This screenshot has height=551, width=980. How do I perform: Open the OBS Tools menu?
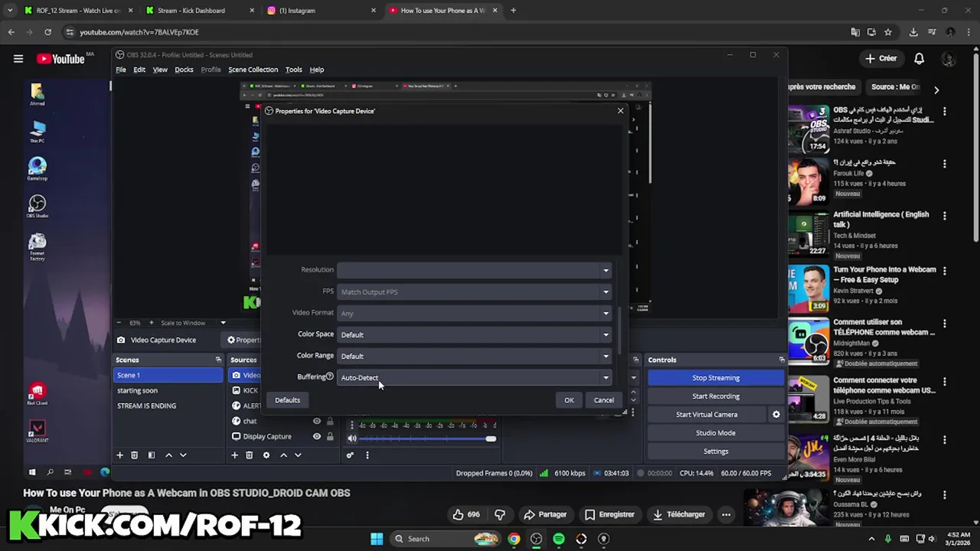[293, 70]
